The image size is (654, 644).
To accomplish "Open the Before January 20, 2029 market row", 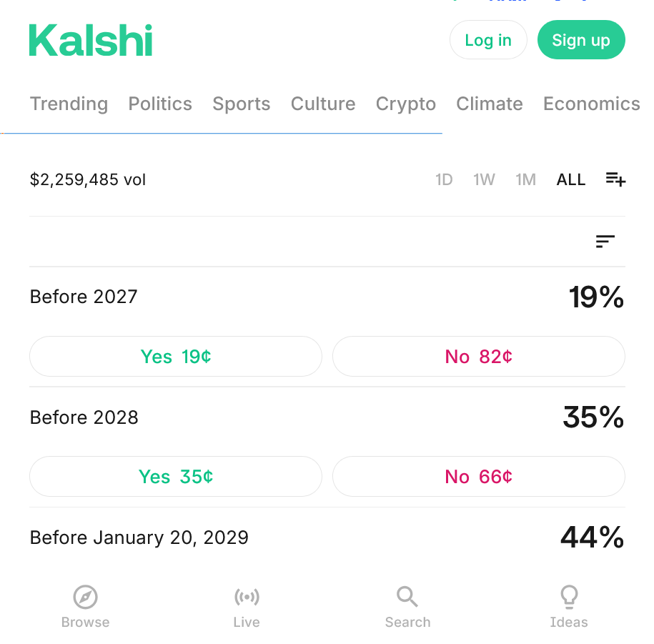I will coord(139,538).
